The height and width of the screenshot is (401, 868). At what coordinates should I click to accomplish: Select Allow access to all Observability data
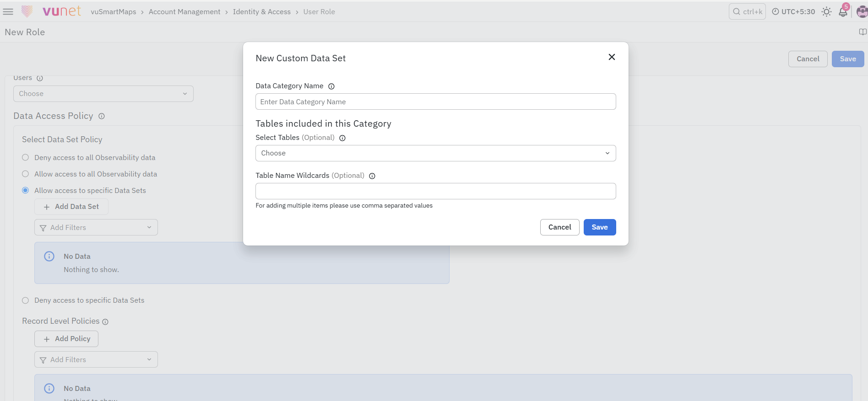[x=26, y=174]
